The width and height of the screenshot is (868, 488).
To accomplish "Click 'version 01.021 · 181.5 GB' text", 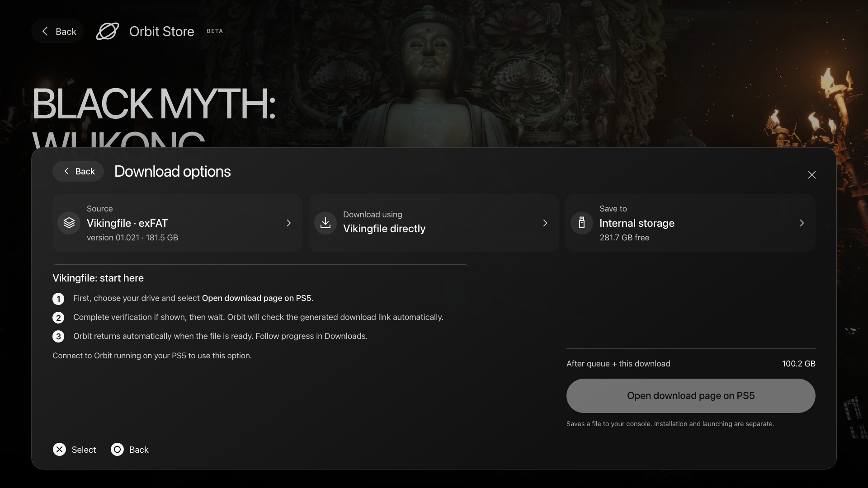I will (132, 238).
